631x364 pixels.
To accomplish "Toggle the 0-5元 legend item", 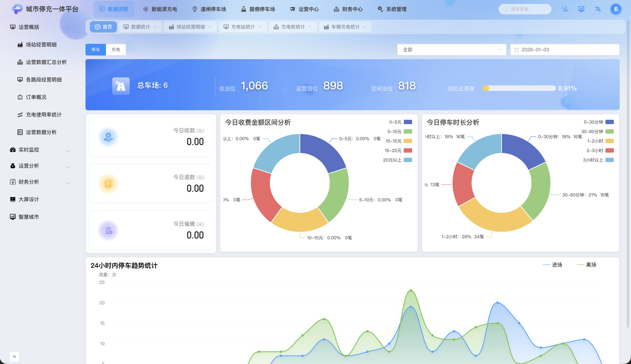I will coord(400,122).
